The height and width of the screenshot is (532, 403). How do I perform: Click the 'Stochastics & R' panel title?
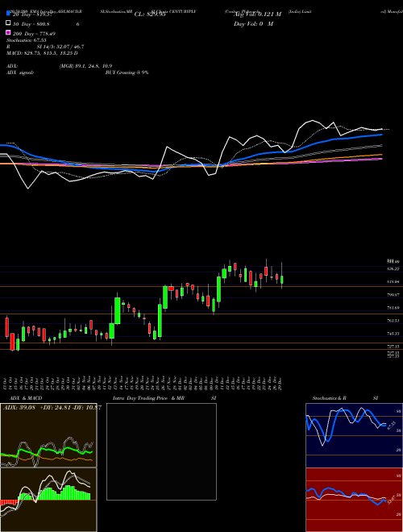(329, 398)
